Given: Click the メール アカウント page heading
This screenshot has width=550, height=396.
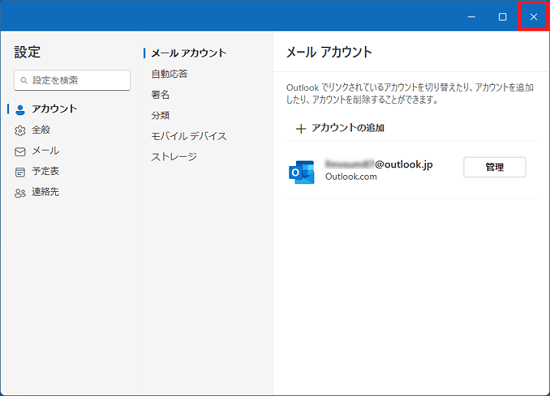Looking at the screenshot, I should 329,52.
